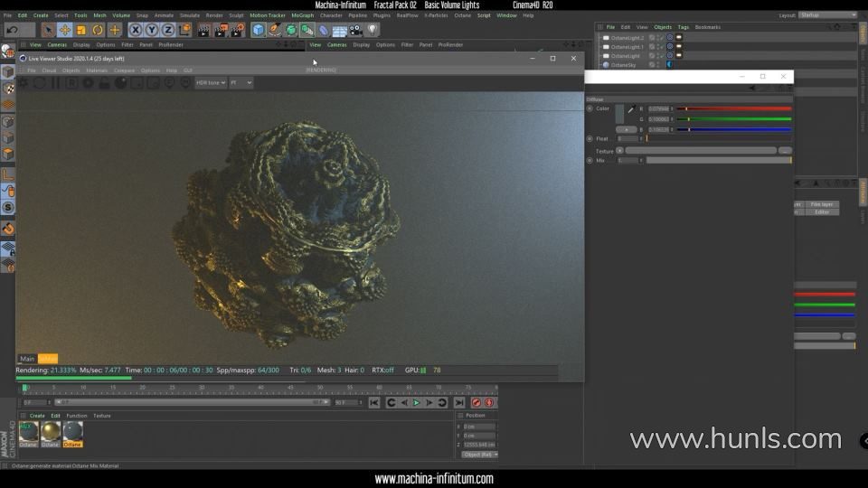Pick color with the eyedropper icon
Image resolution: width=868 pixels, height=488 pixels.
(630, 108)
